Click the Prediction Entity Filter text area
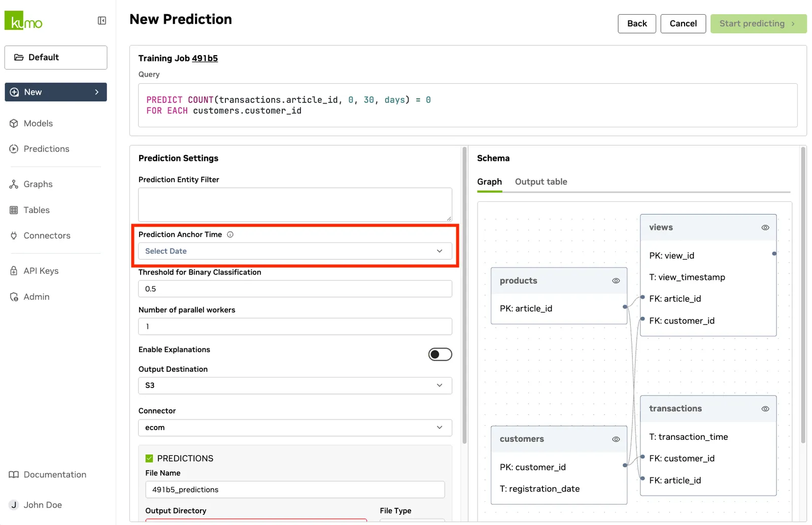Screen dimensions: 812x525 [x=295, y=205]
